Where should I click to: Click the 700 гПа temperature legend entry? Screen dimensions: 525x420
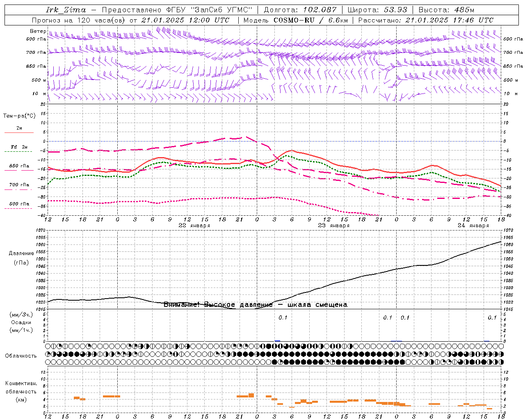19,185
